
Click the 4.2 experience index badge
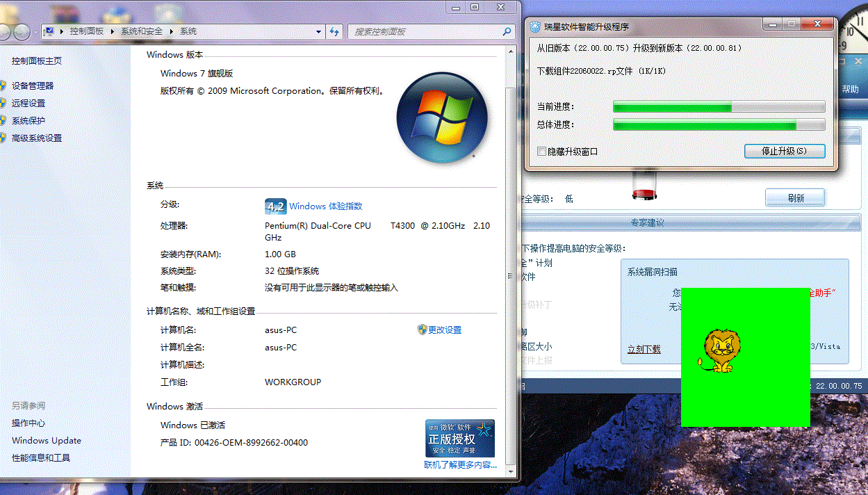[275, 206]
